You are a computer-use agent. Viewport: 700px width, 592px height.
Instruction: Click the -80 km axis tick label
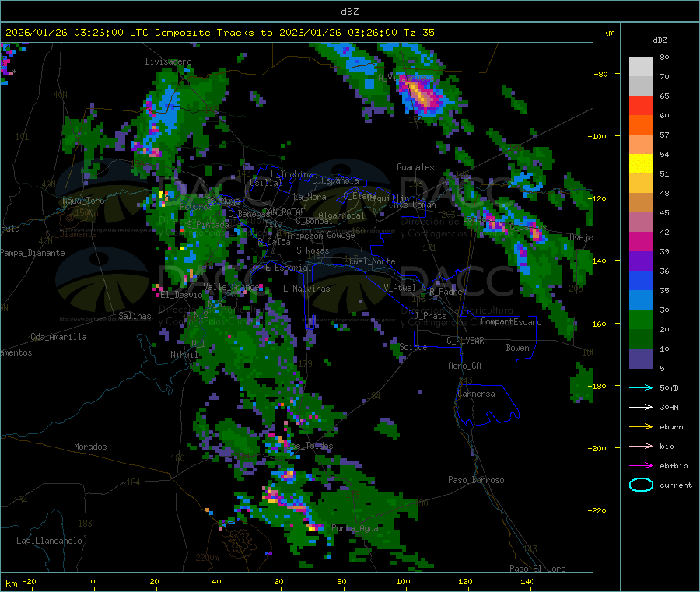(600, 74)
